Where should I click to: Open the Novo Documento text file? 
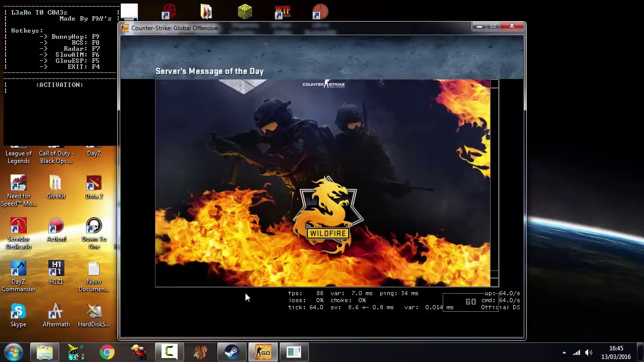94,276
